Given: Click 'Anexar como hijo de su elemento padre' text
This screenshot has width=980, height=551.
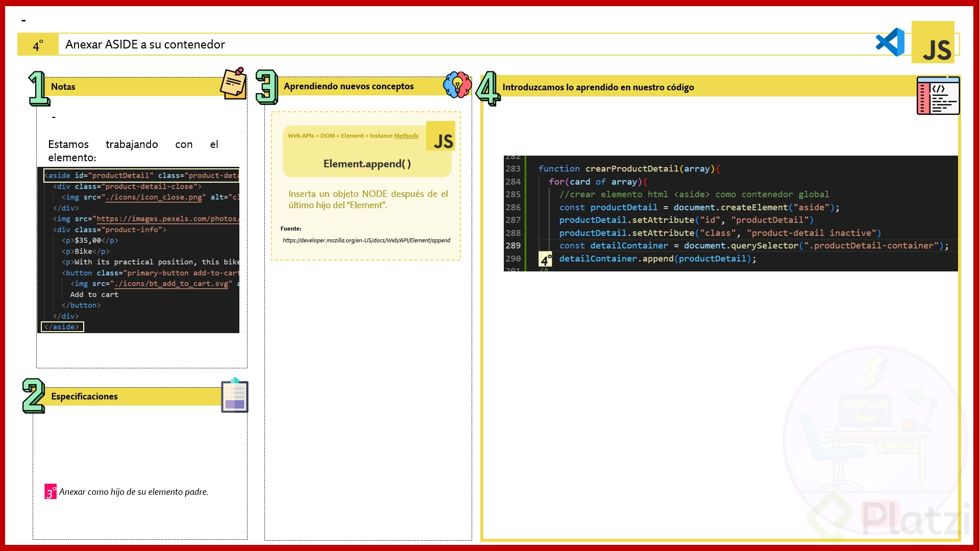Looking at the screenshot, I should (134, 492).
